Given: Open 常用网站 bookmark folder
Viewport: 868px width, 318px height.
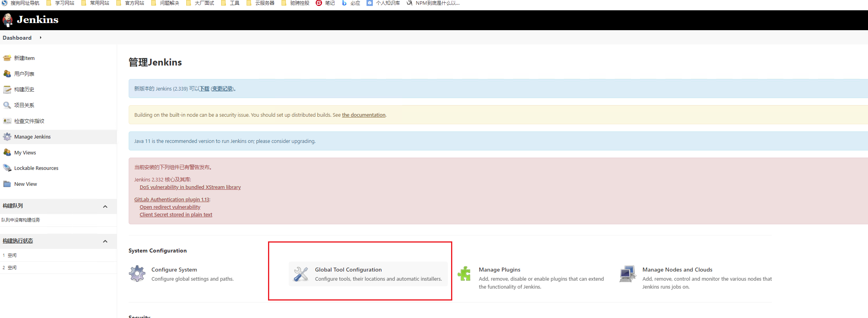Looking at the screenshot, I should (95, 3).
